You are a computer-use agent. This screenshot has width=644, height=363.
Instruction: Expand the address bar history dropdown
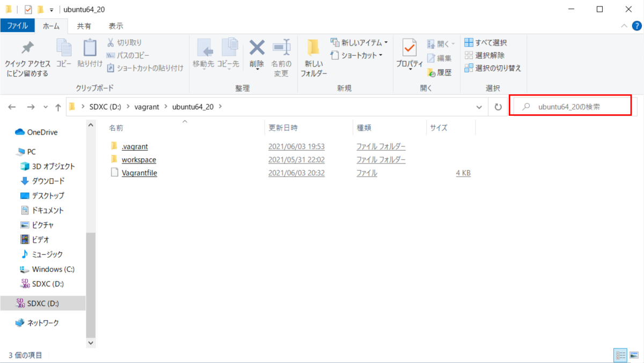click(x=479, y=106)
